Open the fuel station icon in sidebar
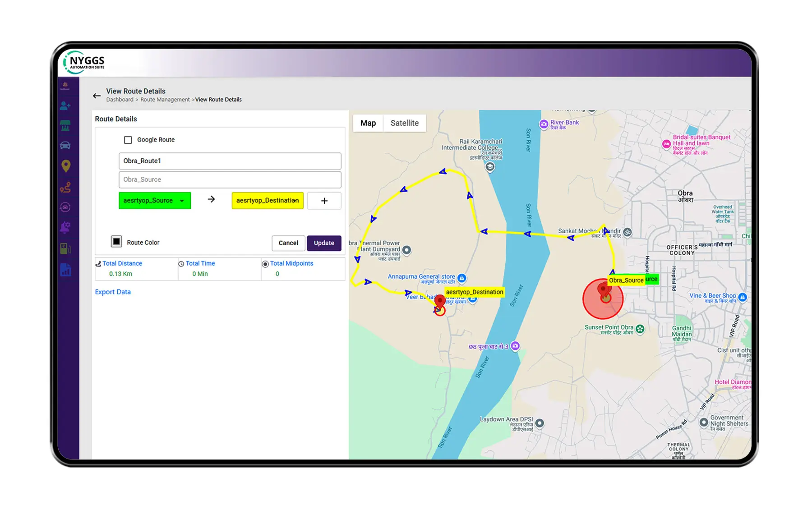812x505 pixels. click(65, 249)
